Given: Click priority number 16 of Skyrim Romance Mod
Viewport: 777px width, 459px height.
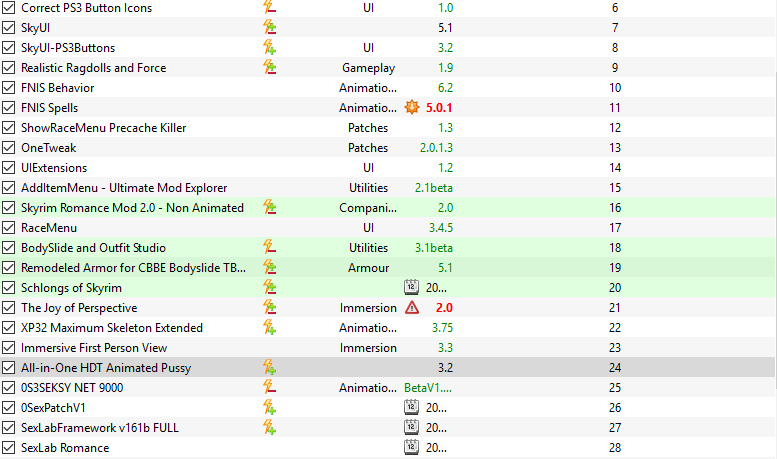Looking at the screenshot, I should tap(615, 208).
